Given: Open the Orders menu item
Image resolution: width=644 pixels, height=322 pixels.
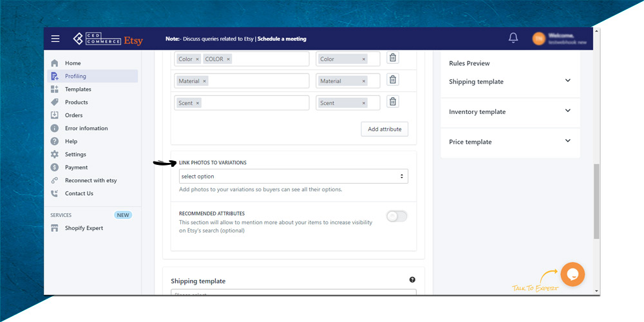Looking at the screenshot, I should pos(74,115).
